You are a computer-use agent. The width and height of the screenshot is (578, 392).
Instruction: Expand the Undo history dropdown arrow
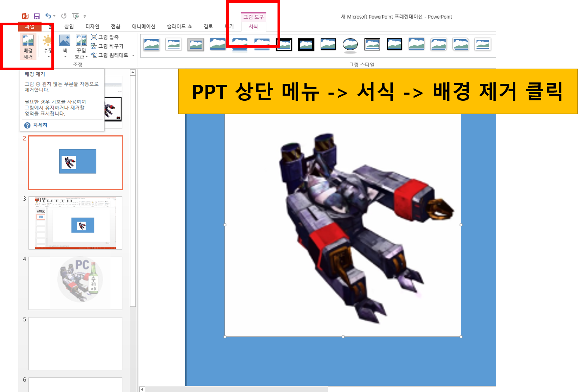pos(54,16)
